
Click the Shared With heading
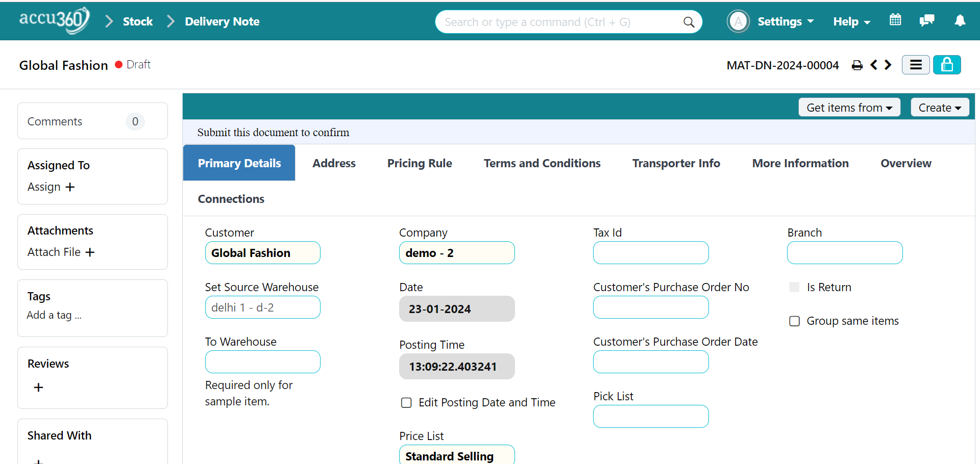pyautogui.click(x=59, y=435)
